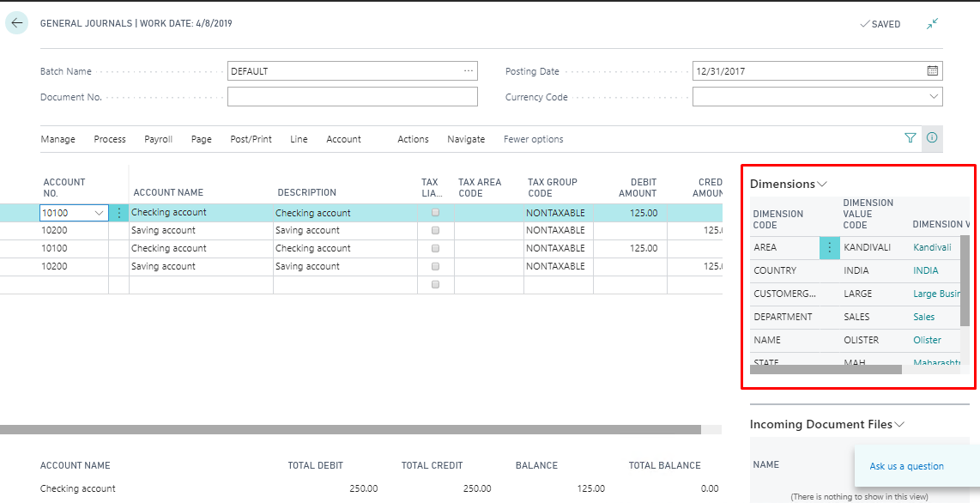The image size is (980, 503).
Task: Toggle Tax Liable checkbox for first Checking account
Action: 436,213
